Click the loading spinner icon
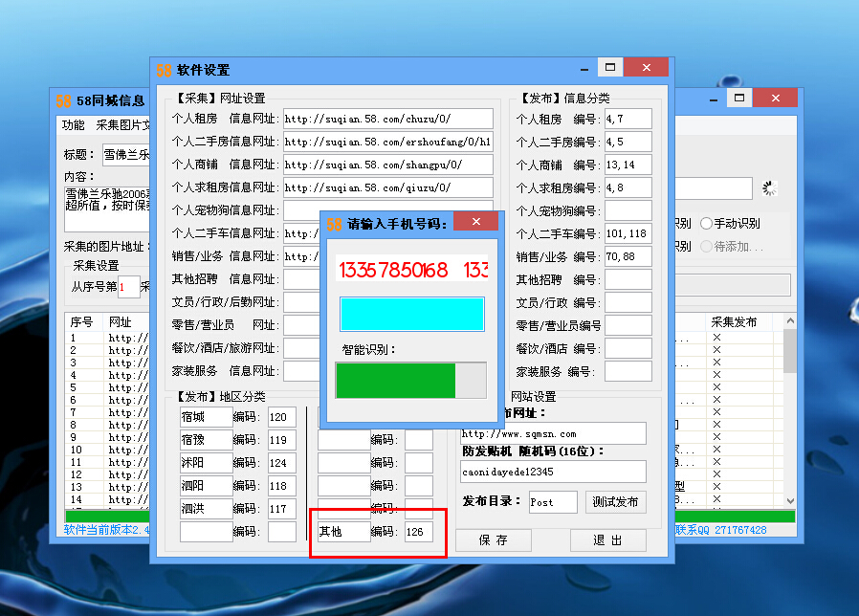Screen dimensions: 859x616 768,188
